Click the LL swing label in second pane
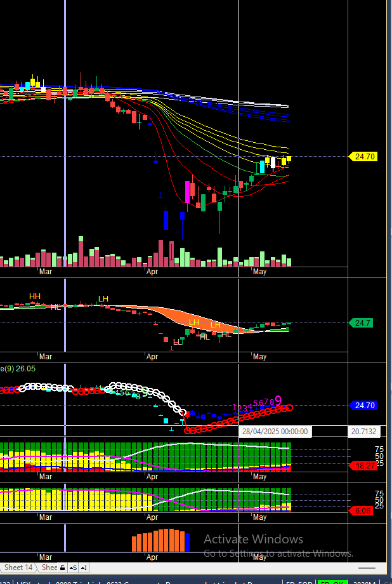The width and height of the screenshot is (392, 584). point(178,342)
